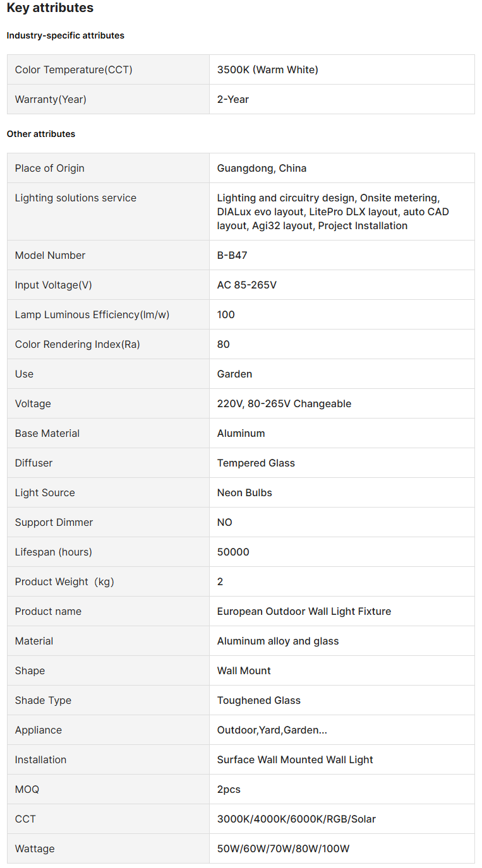Click the Surface Wall Mounted Wall Light value
The height and width of the screenshot is (868, 482).
point(295,759)
